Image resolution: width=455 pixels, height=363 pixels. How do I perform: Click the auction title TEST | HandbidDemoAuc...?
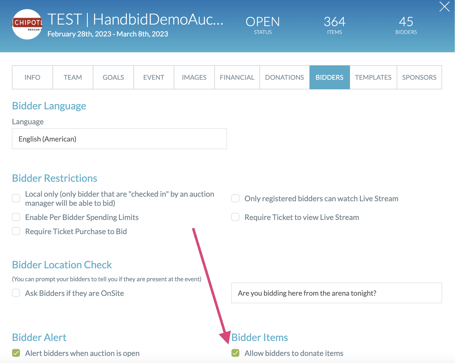135,19
